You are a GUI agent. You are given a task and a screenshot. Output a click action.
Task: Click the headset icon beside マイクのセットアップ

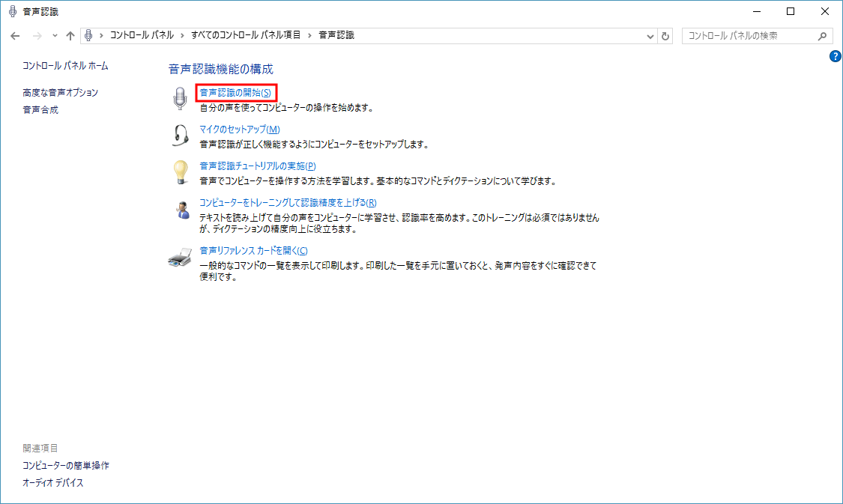(x=181, y=136)
